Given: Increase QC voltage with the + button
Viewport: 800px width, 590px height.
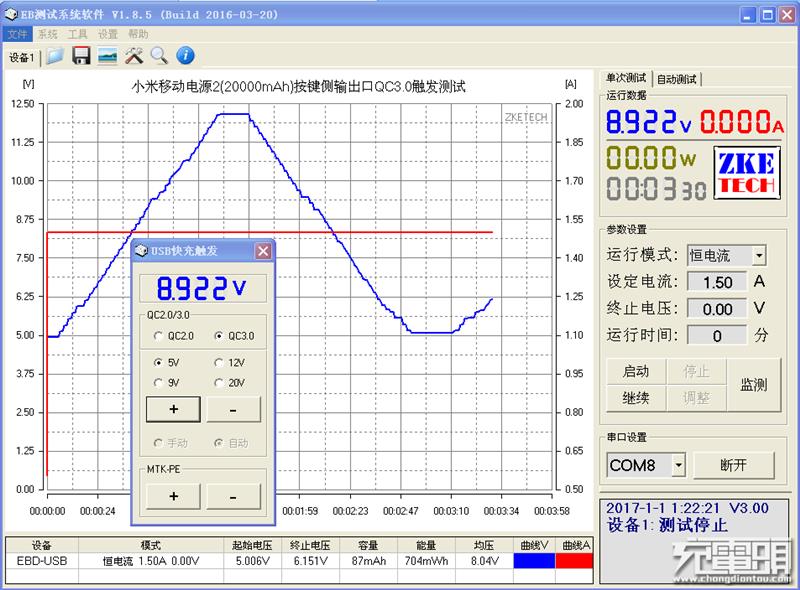Looking at the screenshot, I should [173, 409].
